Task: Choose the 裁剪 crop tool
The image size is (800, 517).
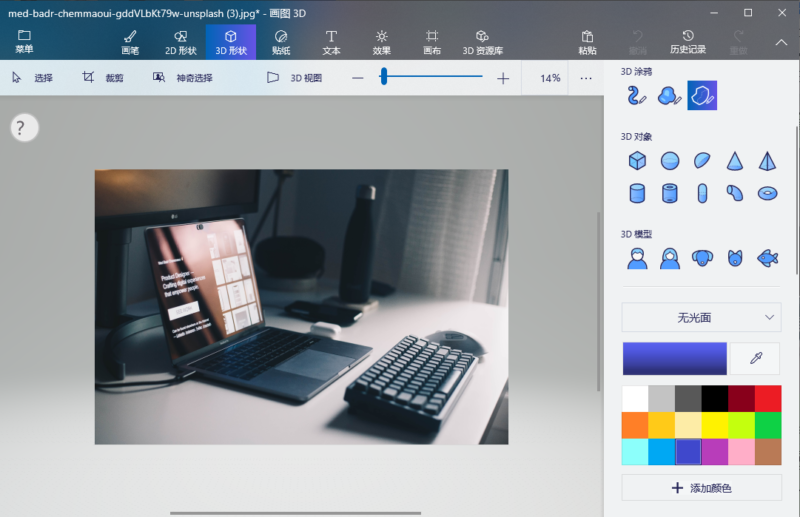Action: (103, 78)
